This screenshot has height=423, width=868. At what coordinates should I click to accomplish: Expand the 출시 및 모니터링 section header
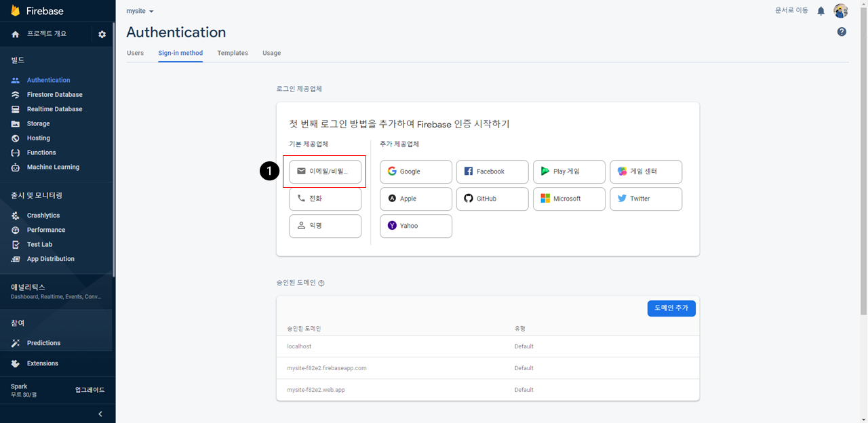tap(37, 195)
